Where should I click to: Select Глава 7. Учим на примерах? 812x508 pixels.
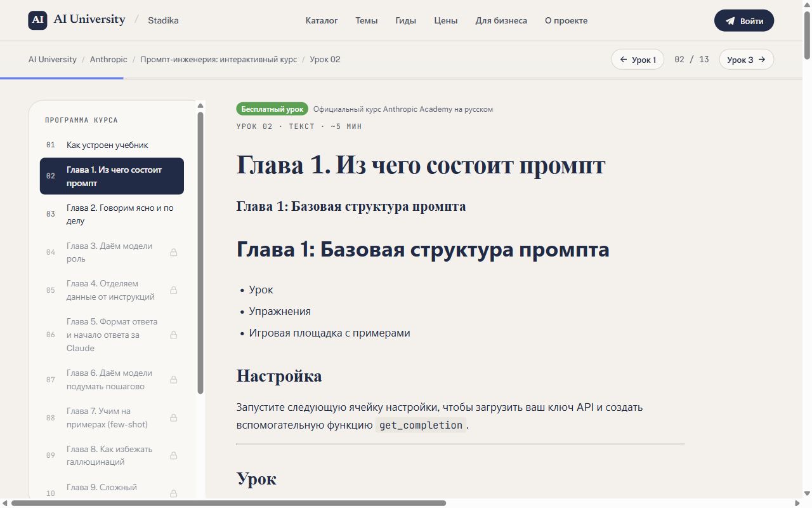tap(112, 417)
